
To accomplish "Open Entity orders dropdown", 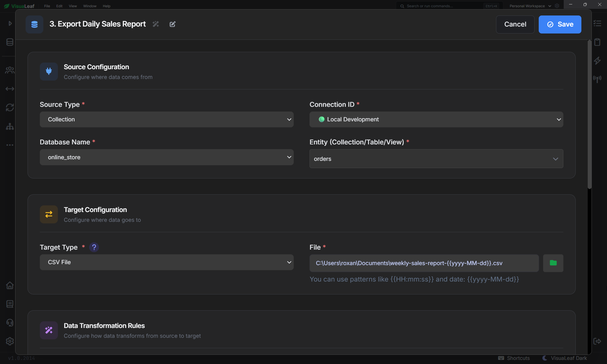I will click(436, 159).
